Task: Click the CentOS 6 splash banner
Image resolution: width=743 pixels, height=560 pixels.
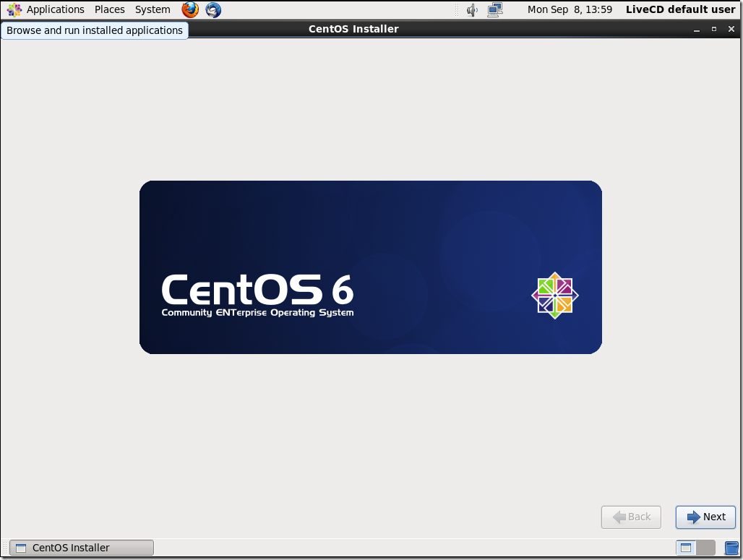Action: 371,267
